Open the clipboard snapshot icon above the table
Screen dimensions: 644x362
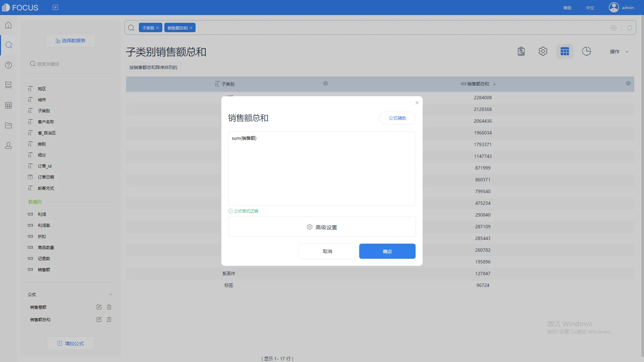click(521, 51)
